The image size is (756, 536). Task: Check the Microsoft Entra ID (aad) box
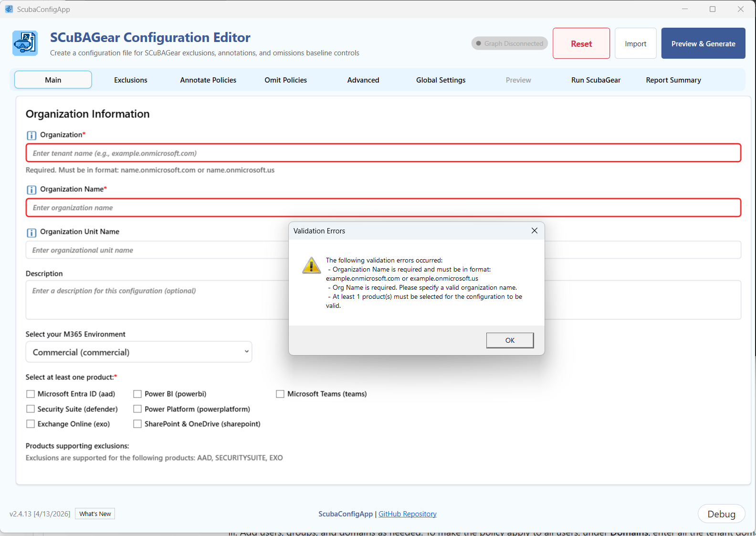pyautogui.click(x=31, y=394)
